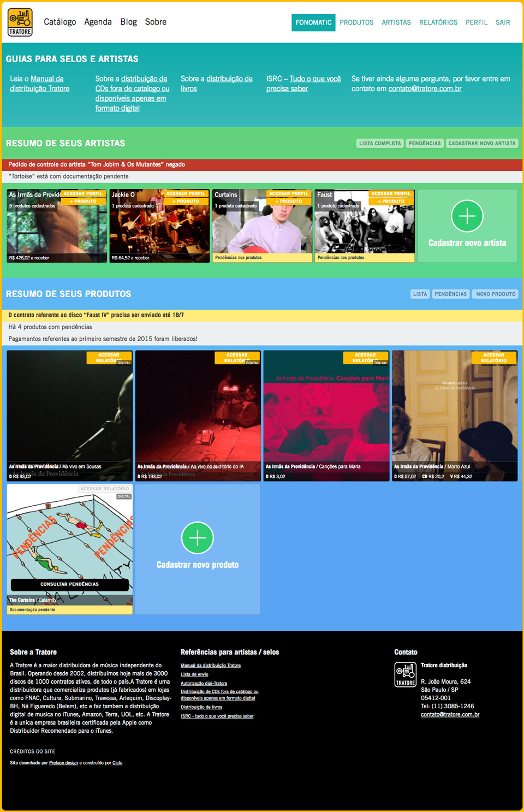The height and width of the screenshot is (812, 524).
Task: Click + PRODUTO on Faust card
Action: click(391, 201)
